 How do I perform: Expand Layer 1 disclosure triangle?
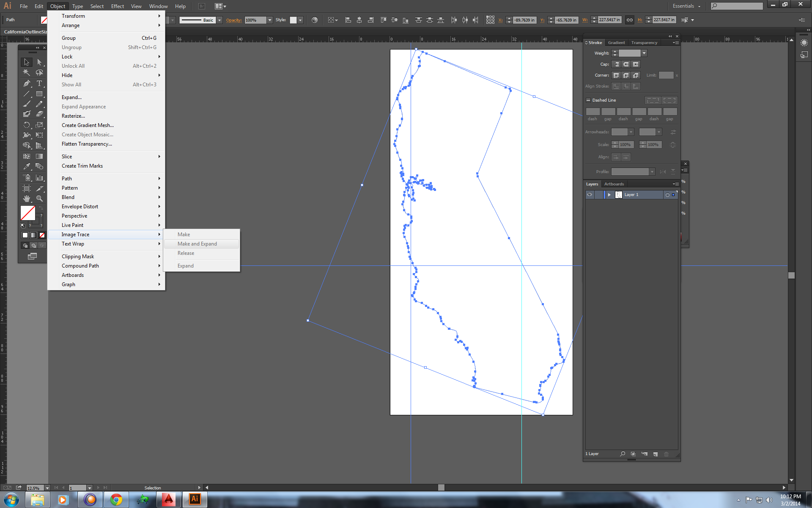pos(609,195)
